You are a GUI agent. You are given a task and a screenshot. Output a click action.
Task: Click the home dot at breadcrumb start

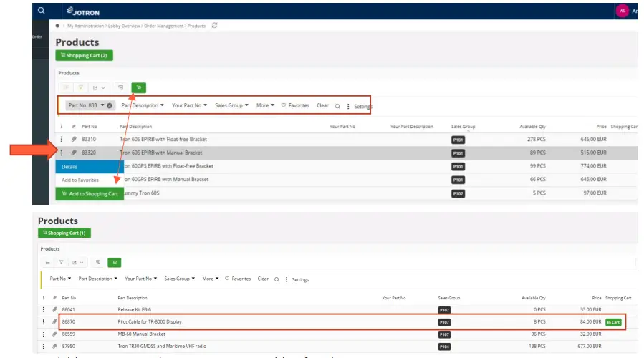[x=57, y=26]
